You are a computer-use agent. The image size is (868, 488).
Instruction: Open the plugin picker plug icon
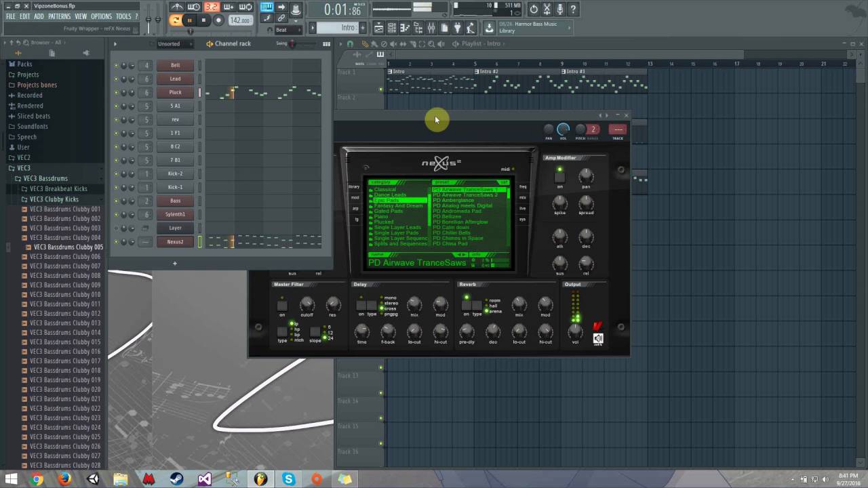[458, 28]
